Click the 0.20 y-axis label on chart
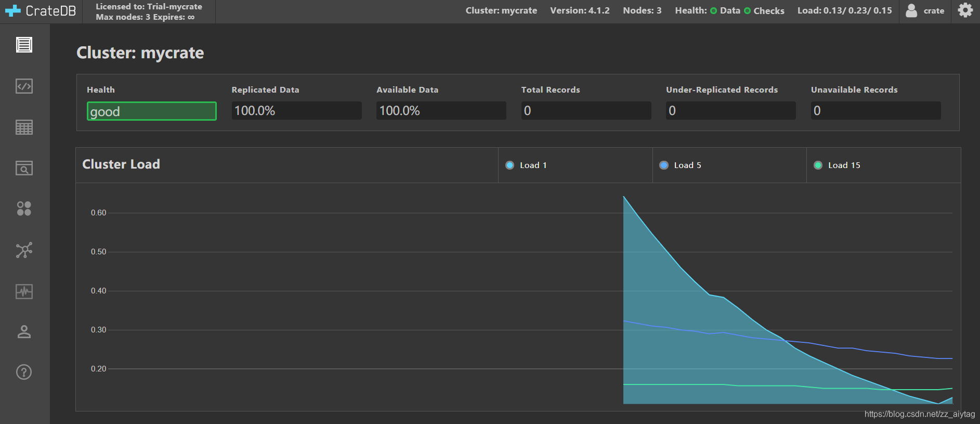The image size is (980, 424). point(98,369)
